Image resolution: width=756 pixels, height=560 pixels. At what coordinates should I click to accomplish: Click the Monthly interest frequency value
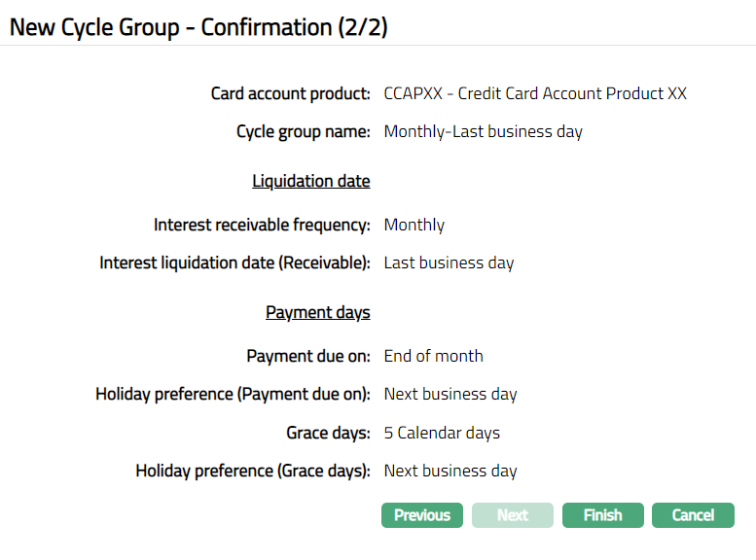coord(414,225)
